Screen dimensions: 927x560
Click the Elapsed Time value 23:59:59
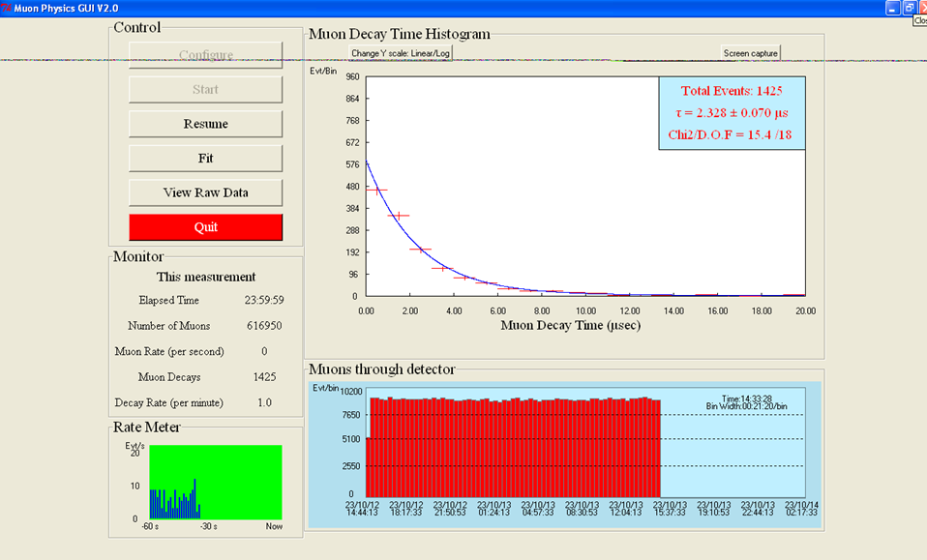(x=264, y=300)
